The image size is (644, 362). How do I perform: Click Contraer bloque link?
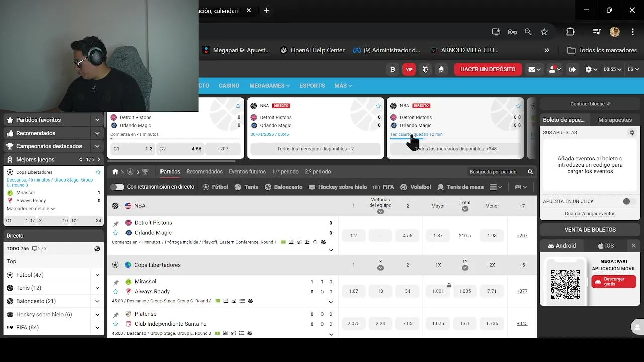(x=590, y=104)
